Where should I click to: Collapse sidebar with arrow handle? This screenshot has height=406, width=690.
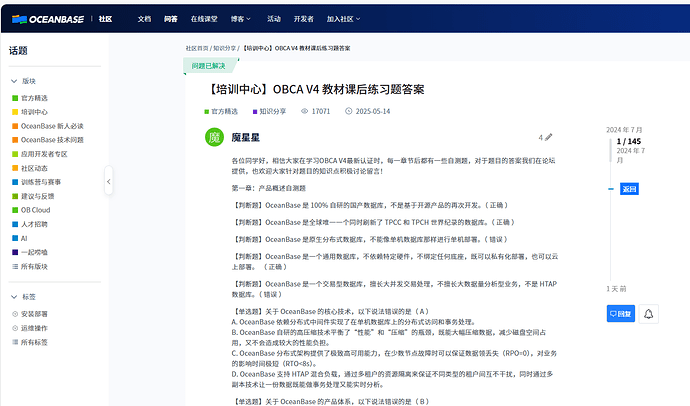109,181
